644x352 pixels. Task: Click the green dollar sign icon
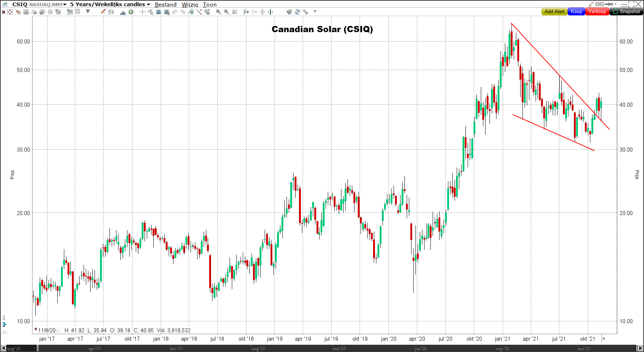pos(131,12)
